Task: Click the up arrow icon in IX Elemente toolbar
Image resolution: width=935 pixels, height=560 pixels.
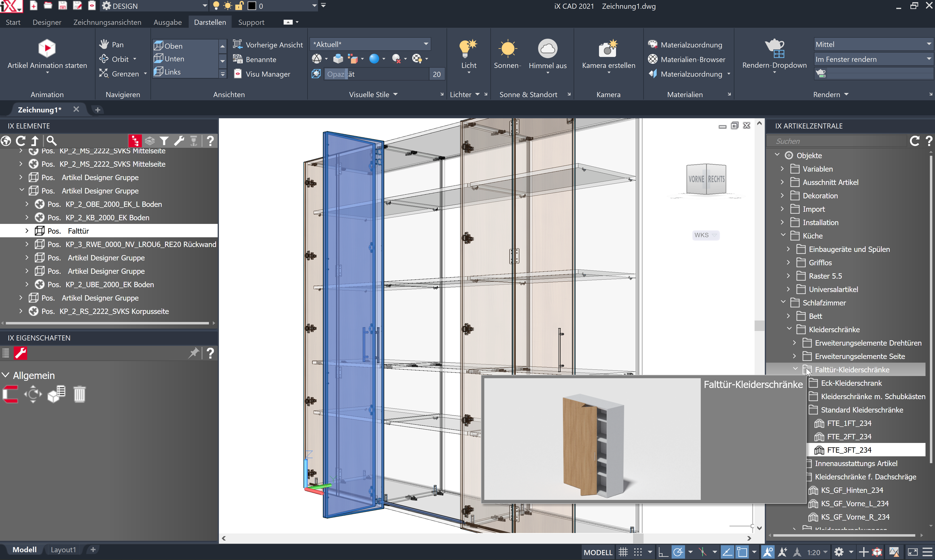Action: click(x=35, y=141)
